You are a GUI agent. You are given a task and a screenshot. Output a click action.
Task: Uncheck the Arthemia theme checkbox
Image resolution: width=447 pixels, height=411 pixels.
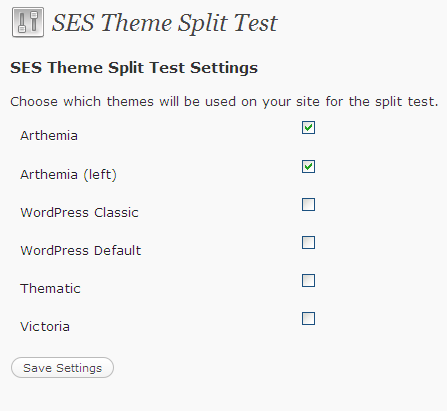[x=308, y=128]
